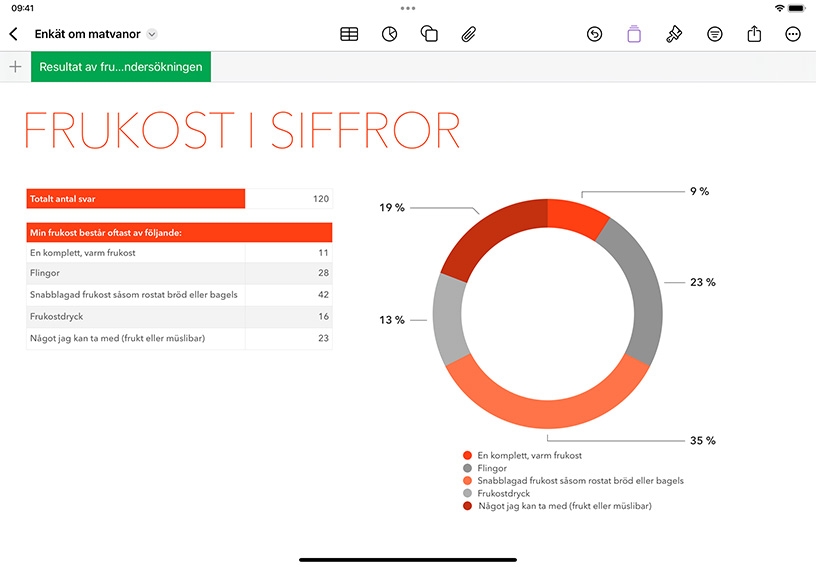
Task: Tap the back arrow to documents
Action: tap(14, 34)
